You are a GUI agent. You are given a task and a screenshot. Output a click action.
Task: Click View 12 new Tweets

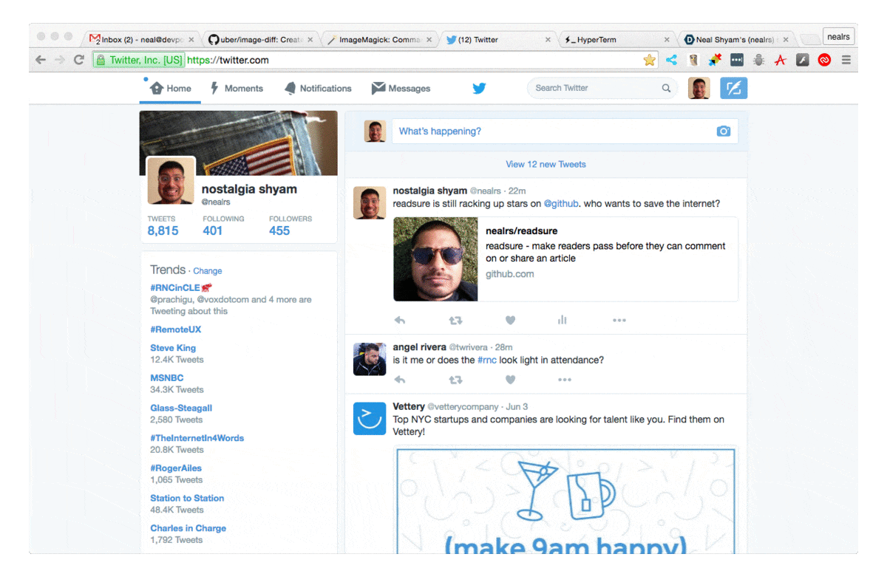point(546,164)
